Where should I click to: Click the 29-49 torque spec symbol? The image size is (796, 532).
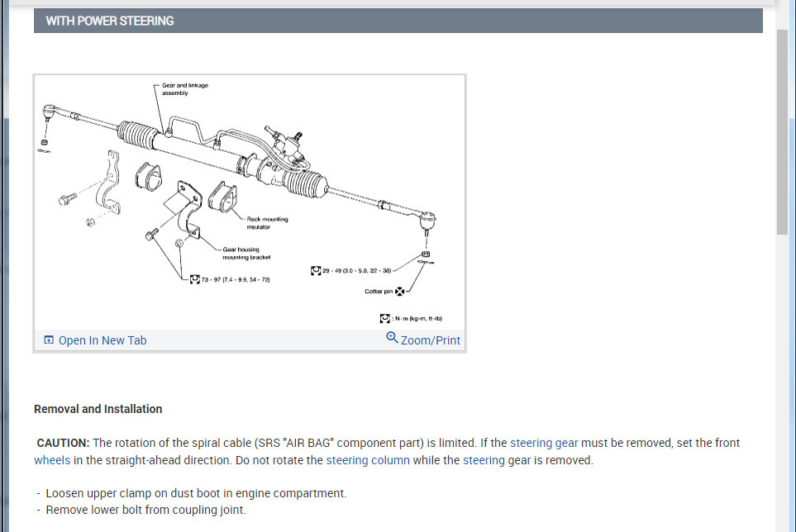(x=316, y=270)
